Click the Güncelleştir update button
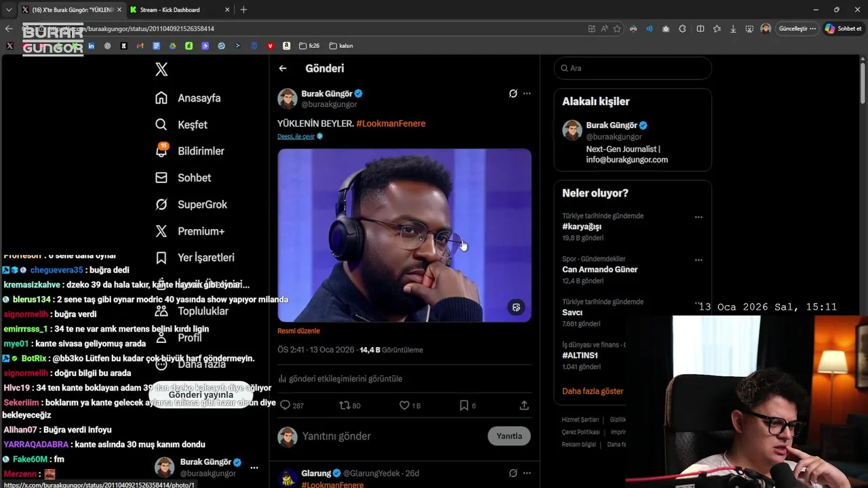Image resolution: width=868 pixels, height=488 pixels. (x=797, y=28)
